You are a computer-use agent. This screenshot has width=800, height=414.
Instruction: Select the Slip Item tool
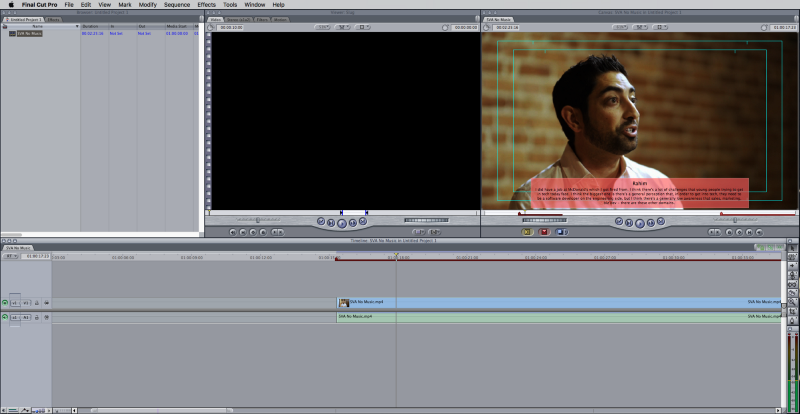793,284
